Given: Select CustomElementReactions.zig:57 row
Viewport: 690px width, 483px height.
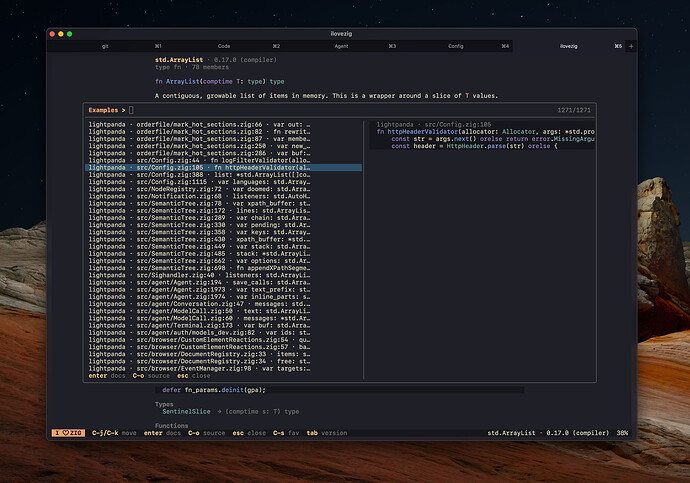Looking at the screenshot, I should tap(224, 347).
